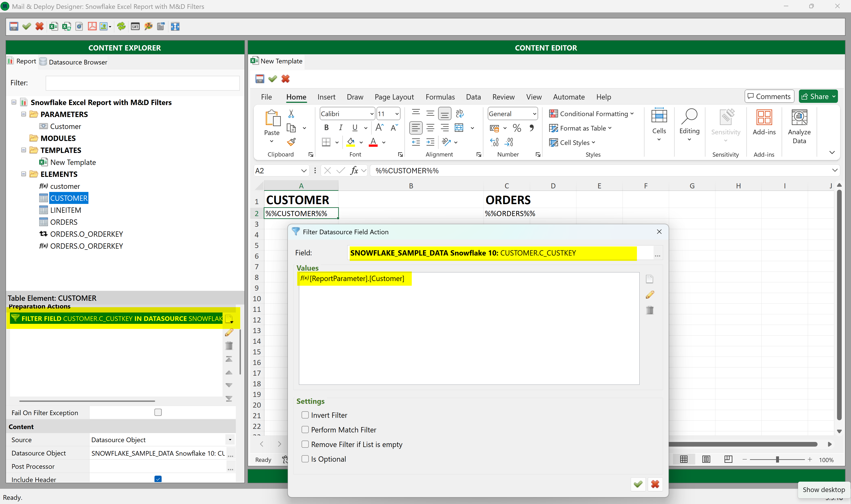Enable Invert Filter checkbox

[305, 415]
